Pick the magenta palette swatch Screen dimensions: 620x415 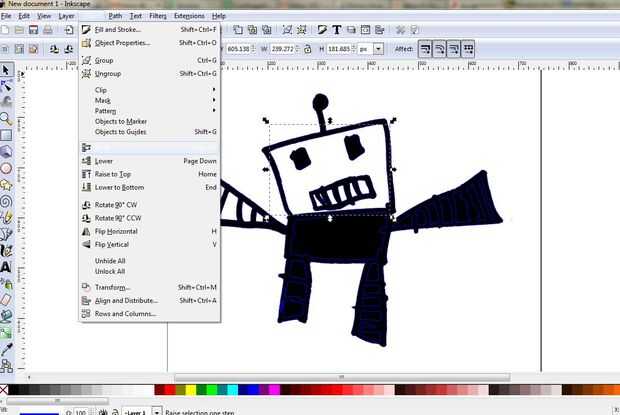pos(274,390)
